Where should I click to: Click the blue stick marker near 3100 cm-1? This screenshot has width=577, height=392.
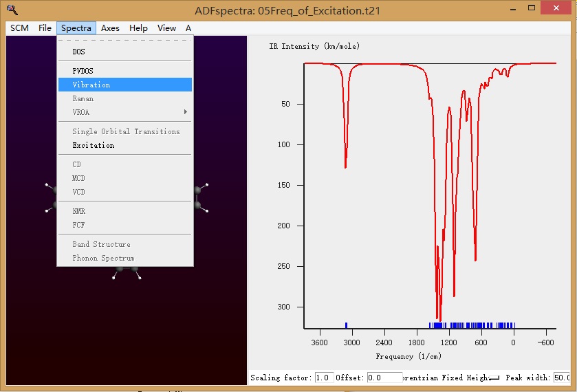coord(347,325)
